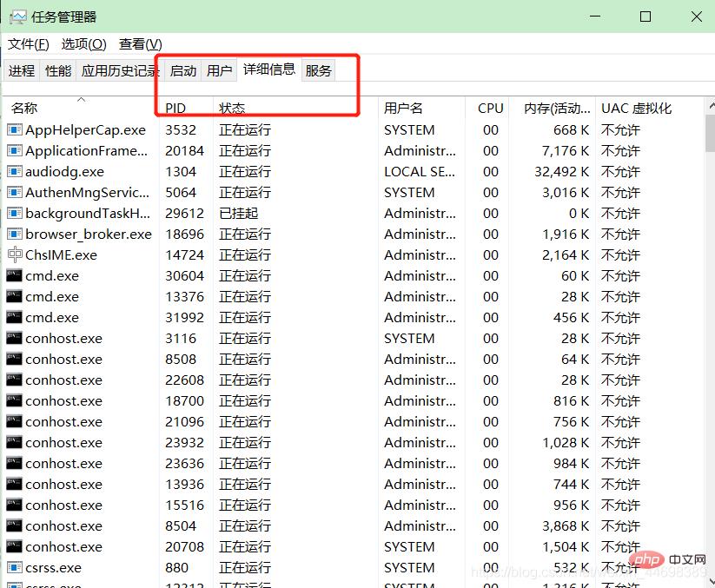Switch to the 启动 tab
The image size is (715, 588).
pyautogui.click(x=183, y=71)
